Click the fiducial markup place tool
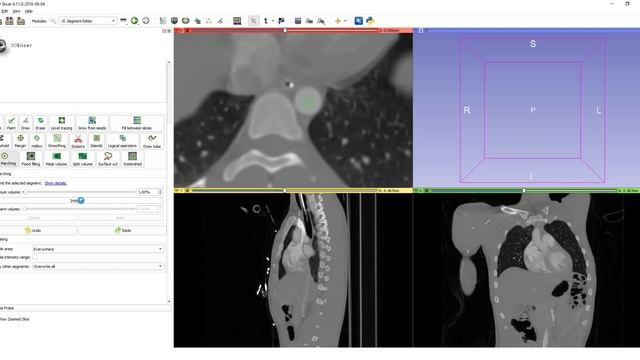 pyautogui.click(x=266, y=20)
